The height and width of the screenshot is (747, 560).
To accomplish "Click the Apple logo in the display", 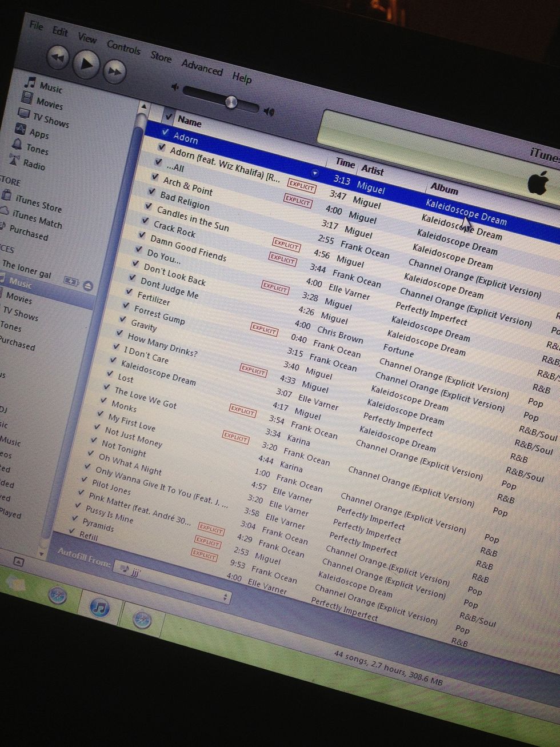I will point(537,183).
